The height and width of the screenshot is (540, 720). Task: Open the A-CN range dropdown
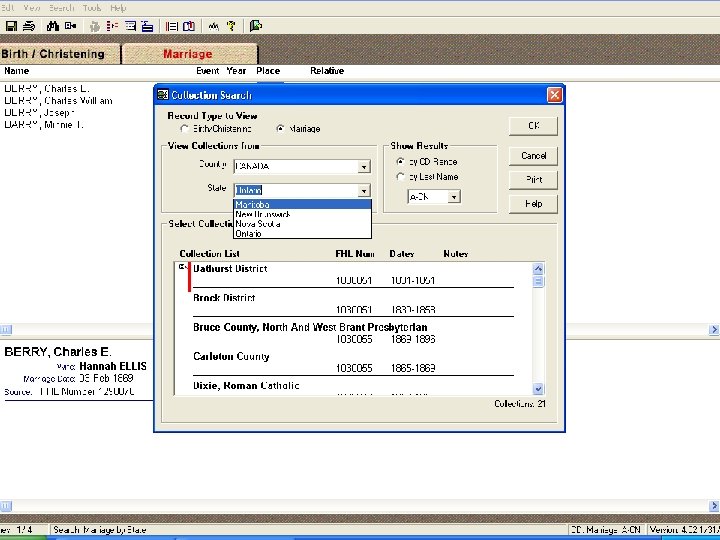[454, 197]
